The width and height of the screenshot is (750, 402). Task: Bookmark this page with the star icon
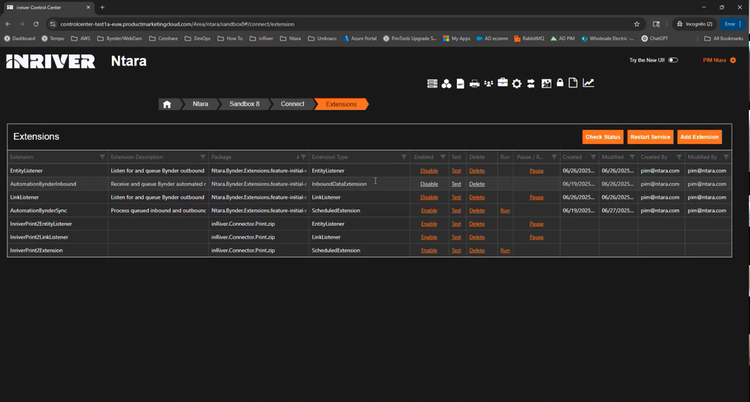[637, 24]
